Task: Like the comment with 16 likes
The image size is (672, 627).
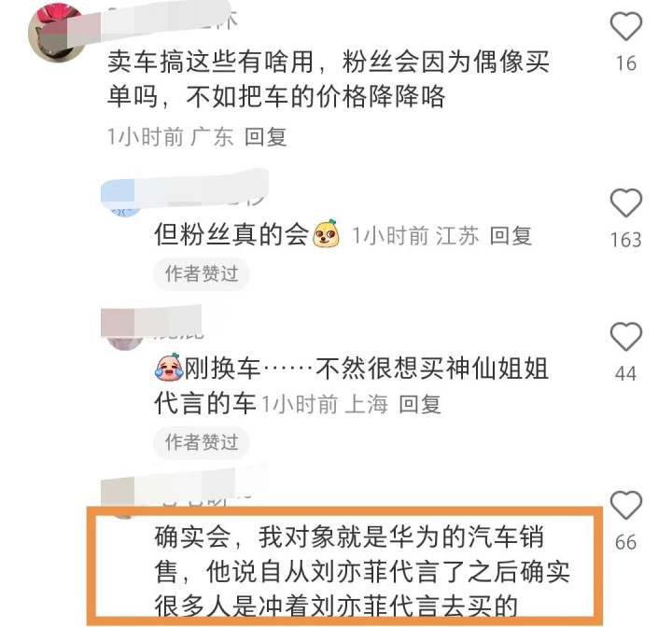Action: tap(625, 26)
